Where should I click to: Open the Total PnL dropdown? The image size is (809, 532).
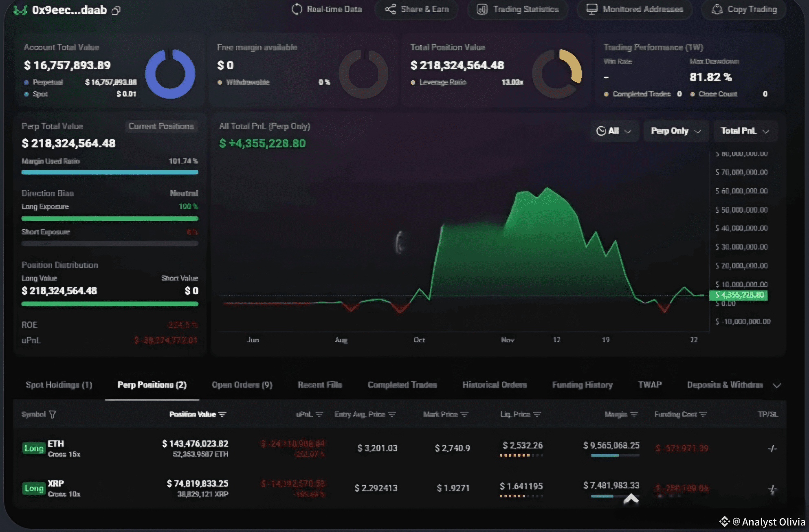pyautogui.click(x=745, y=131)
